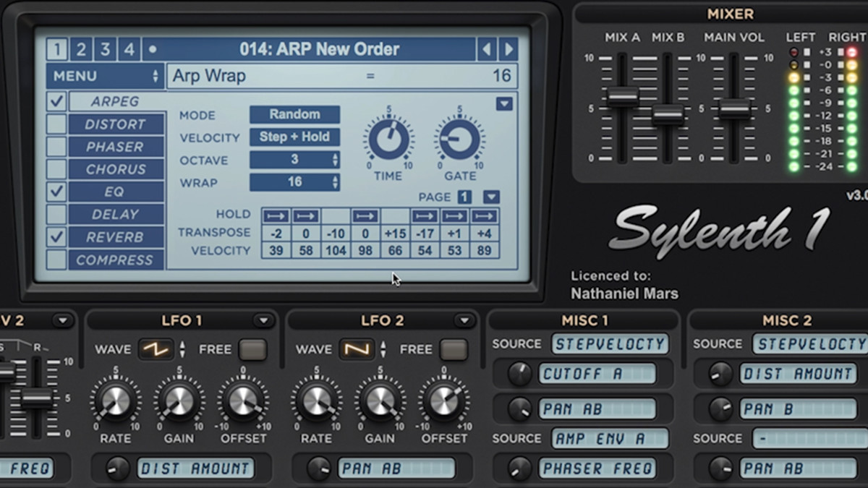Click amount knob beside PAN B
The image size is (868, 488).
[x=720, y=409]
